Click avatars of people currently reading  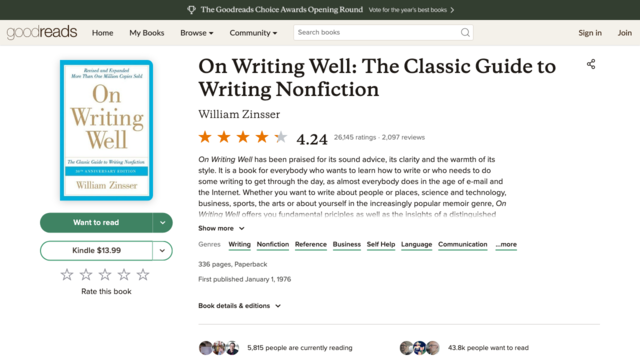(219, 348)
